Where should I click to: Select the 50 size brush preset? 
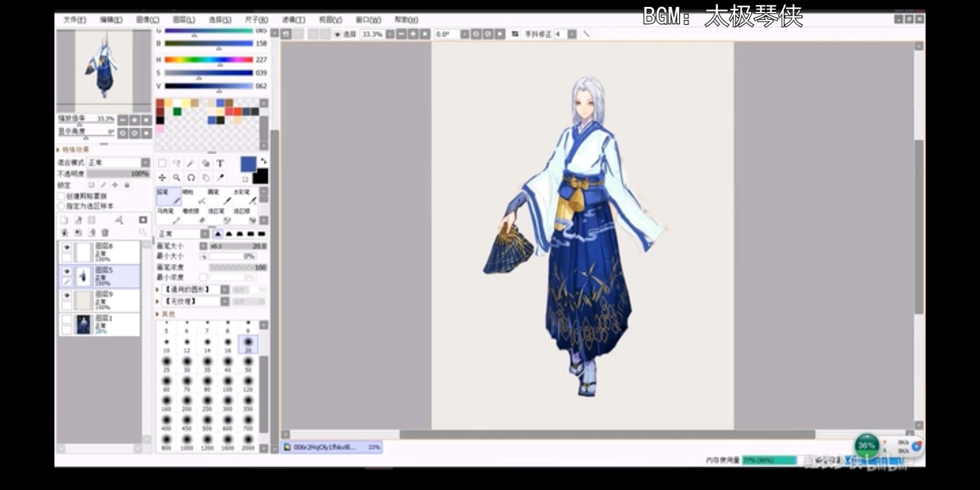[x=248, y=364]
